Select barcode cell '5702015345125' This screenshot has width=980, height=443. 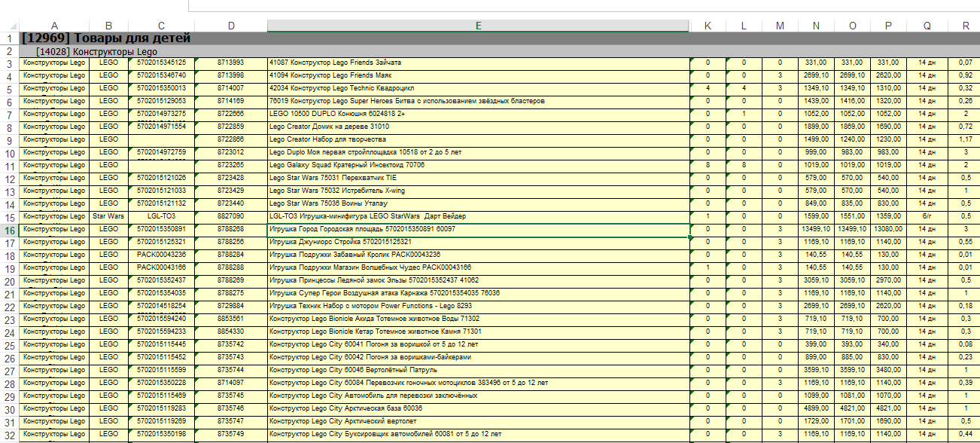click(162, 63)
